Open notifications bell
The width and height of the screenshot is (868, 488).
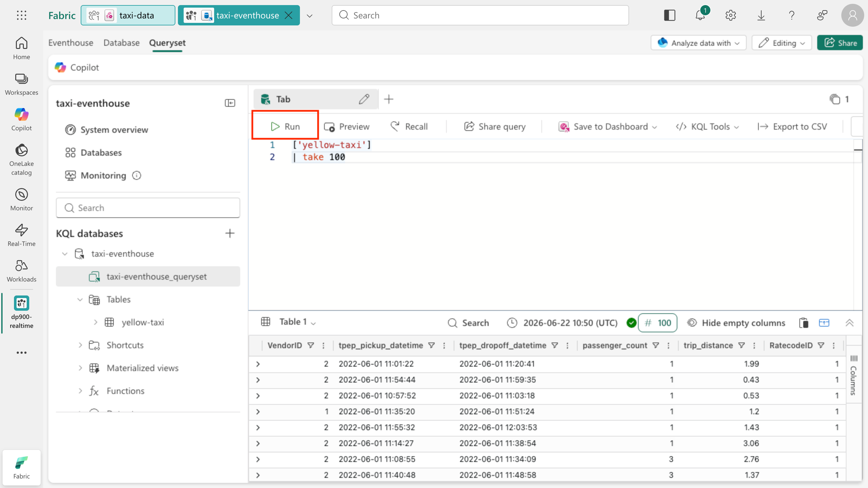click(700, 15)
